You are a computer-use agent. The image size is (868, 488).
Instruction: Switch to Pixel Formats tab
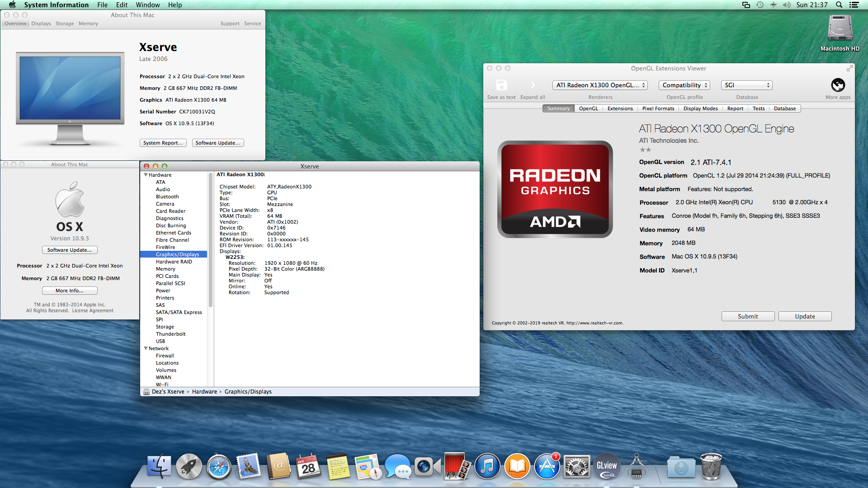tap(658, 108)
